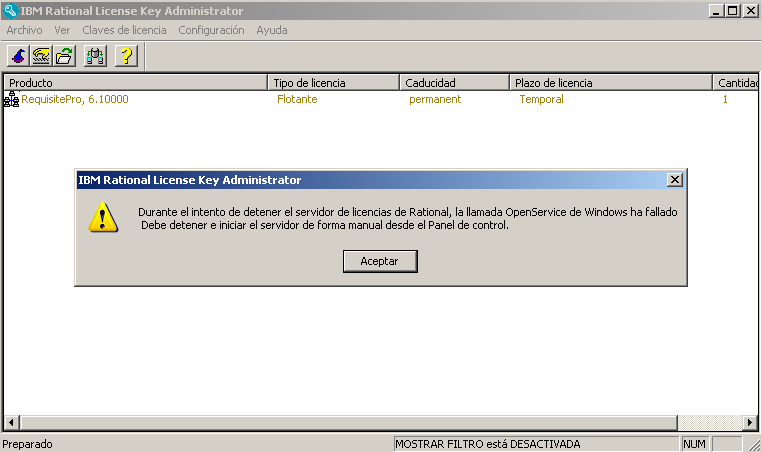Click the warning triangle icon in dialog
This screenshot has height=452, width=762.
click(x=103, y=217)
